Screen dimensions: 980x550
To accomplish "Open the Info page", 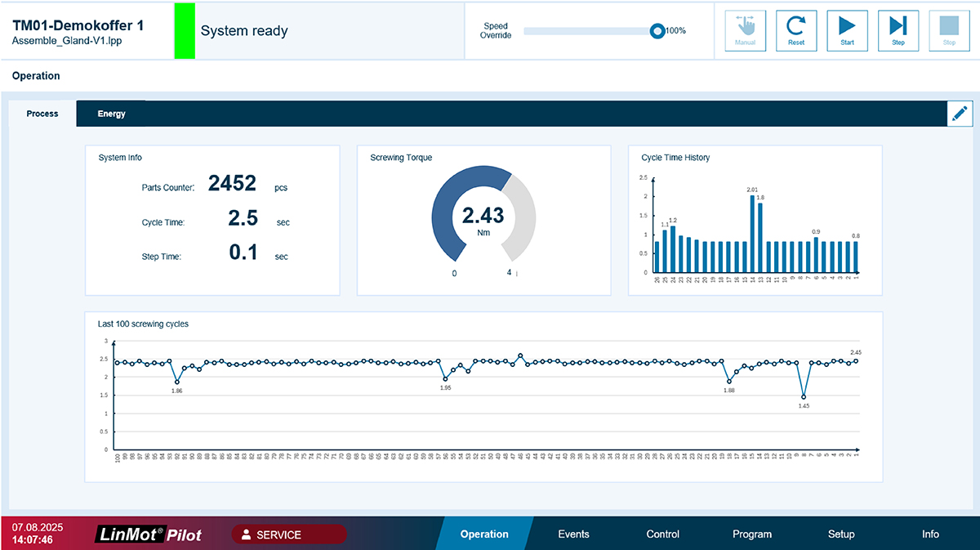I will [930, 534].
